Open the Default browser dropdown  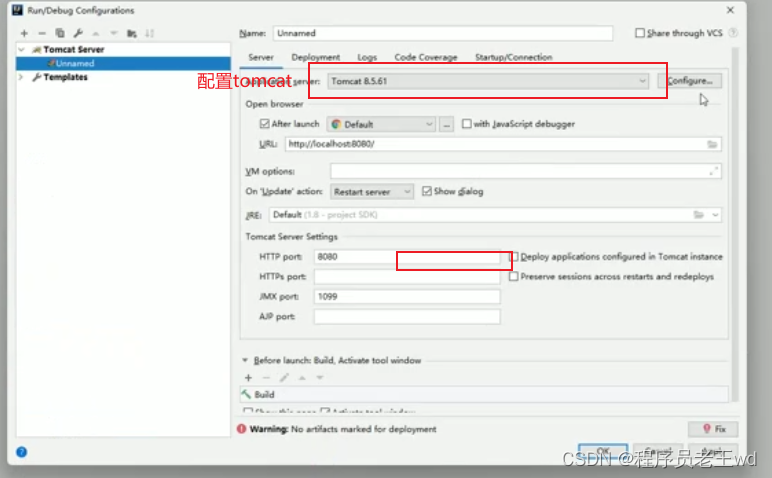pyautogui.click(x=381, y=125)
